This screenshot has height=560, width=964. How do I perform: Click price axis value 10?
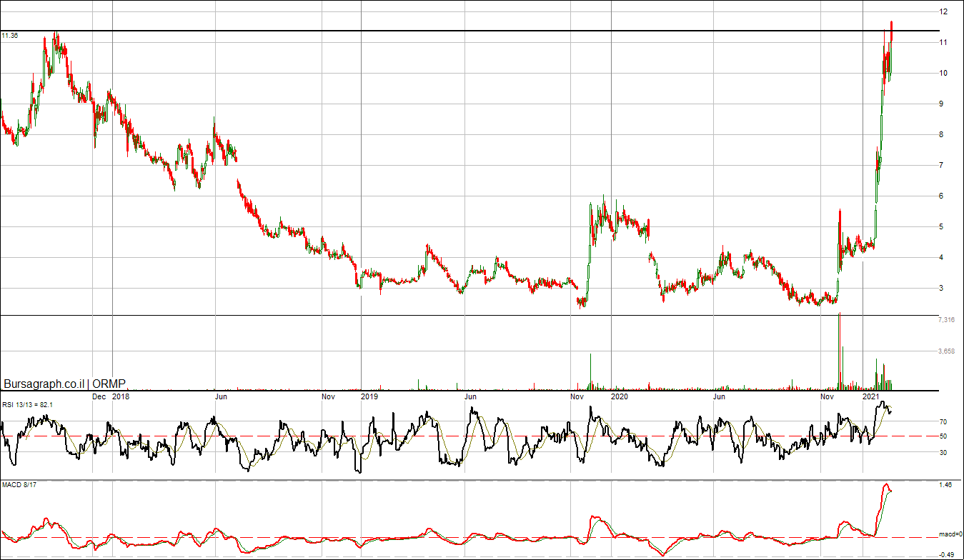point(943,74)
